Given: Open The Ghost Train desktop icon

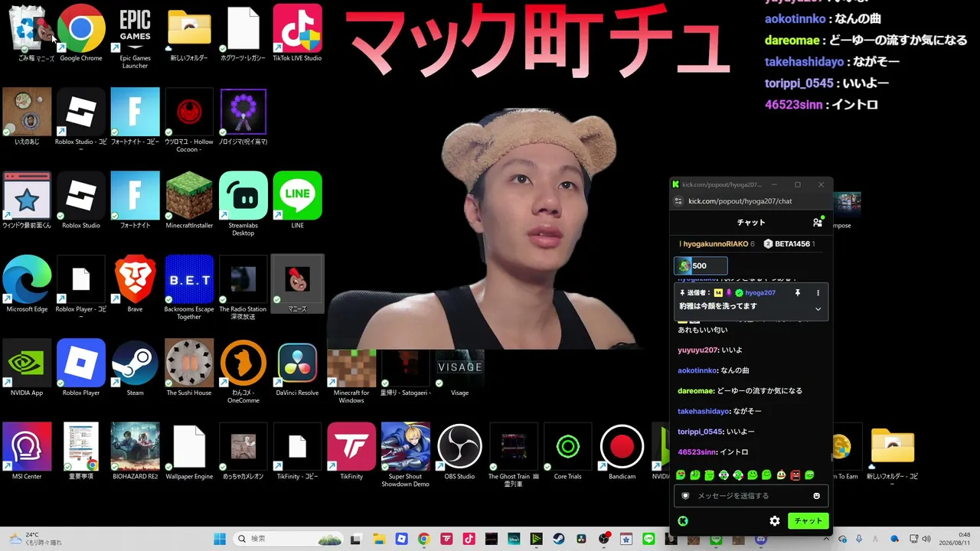Looking at the screenshot, I should 514,454.
